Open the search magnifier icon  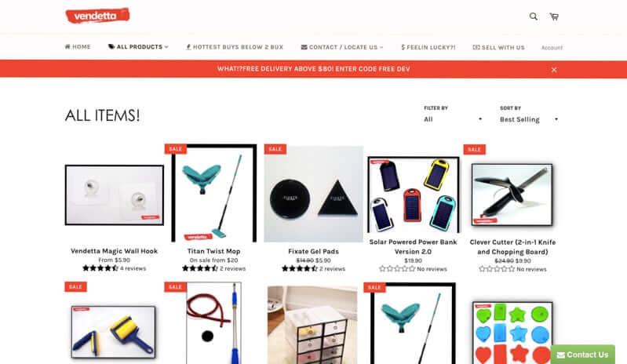click(x=533, y=16)
